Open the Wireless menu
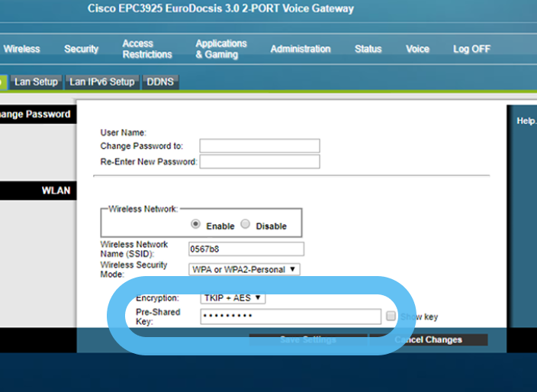537x392 pixels. tap(22, 49)
